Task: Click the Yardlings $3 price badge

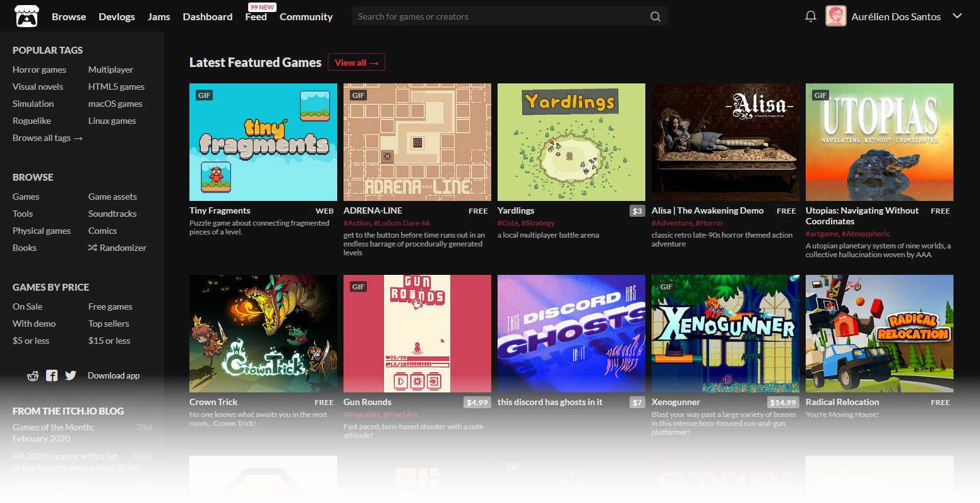Action: tap(637, 211)
